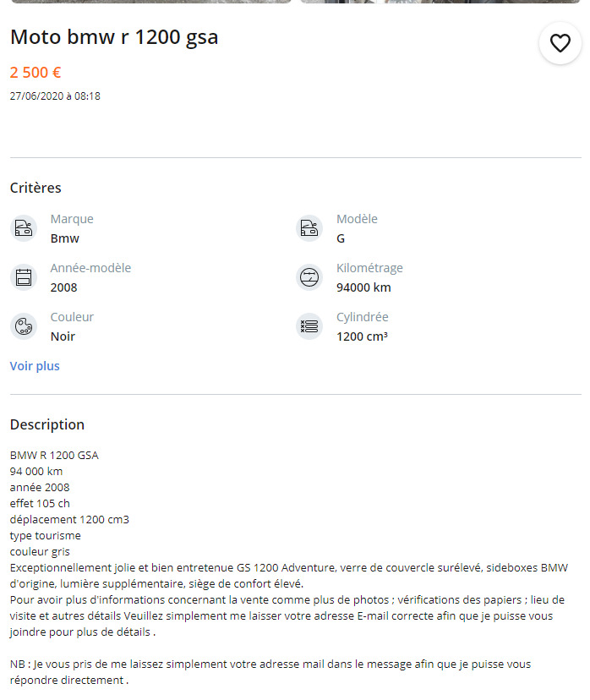Viewport: 590px width, 700px height.
Task: Click the Kilométrage gauge icon
Action: [310, 277]
